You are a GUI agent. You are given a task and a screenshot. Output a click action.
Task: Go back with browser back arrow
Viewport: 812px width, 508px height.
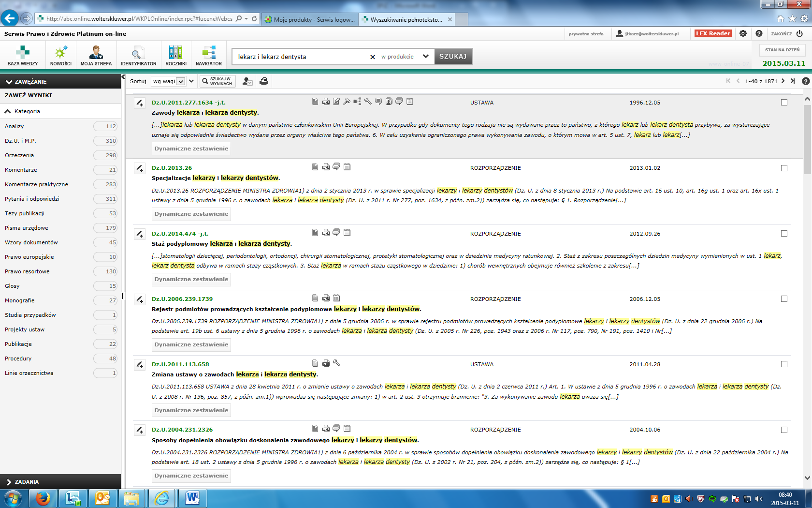tap(9, 18)
